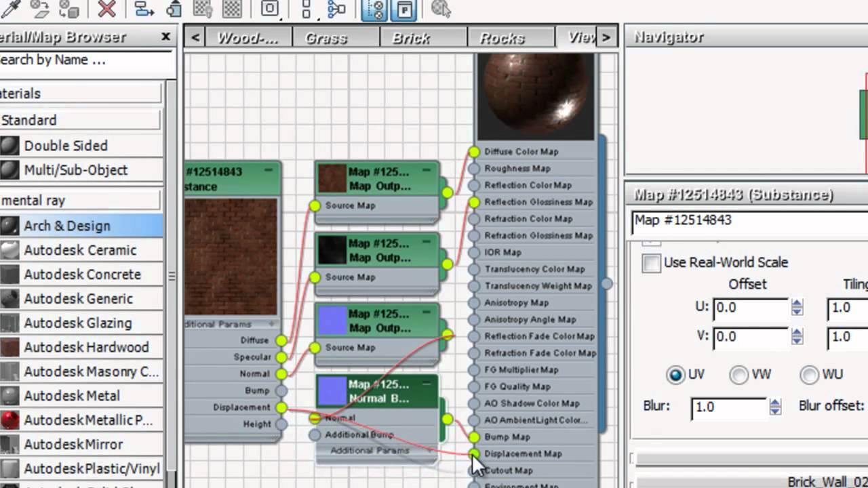The width and height of the screenshot is (868, 488).
Task: Adjust the Blur spinner arrows
Action: [775, 407]
